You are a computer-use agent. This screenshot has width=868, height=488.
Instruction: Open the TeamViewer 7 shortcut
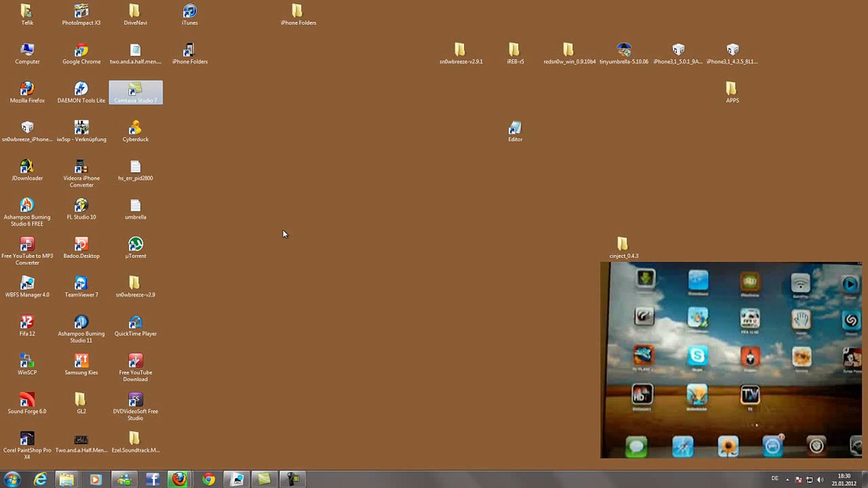coord(81,287)
